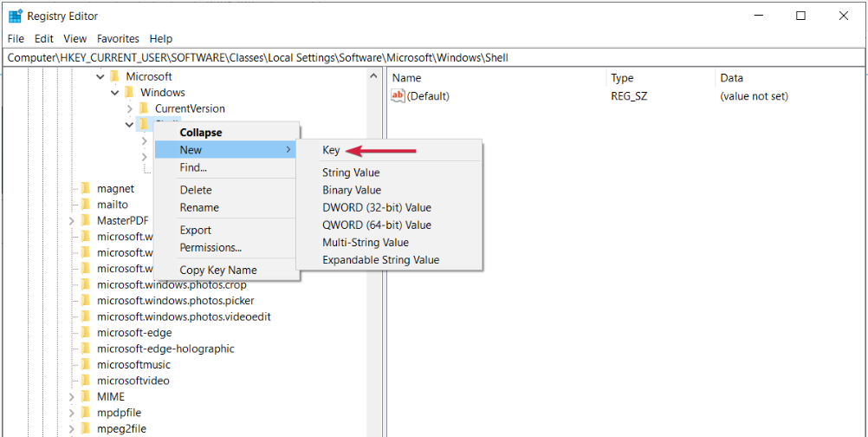Click the Microsoft folder icon
Viewport: 868px width, 437px height.
[114, 76]
